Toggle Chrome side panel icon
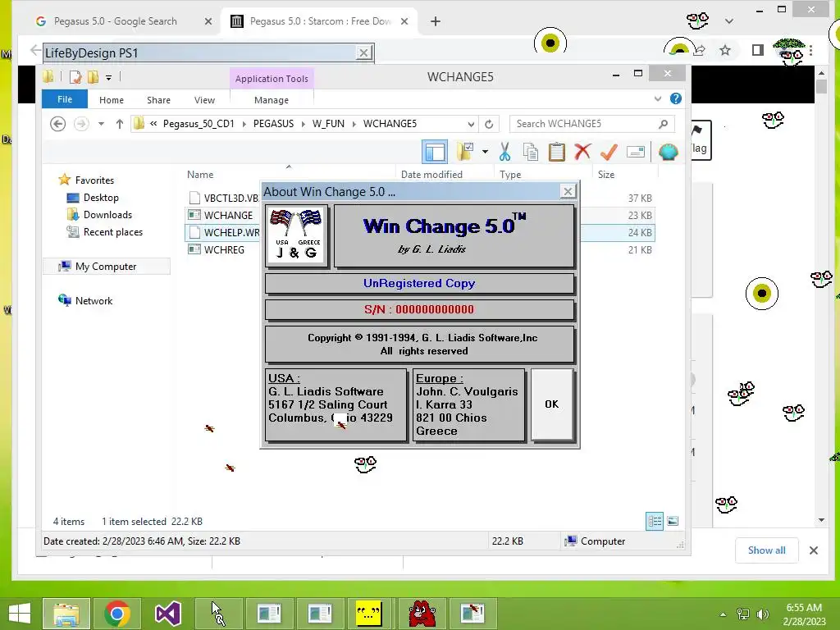This screenshot has width=840, height=630. click(x=757, y=50)
